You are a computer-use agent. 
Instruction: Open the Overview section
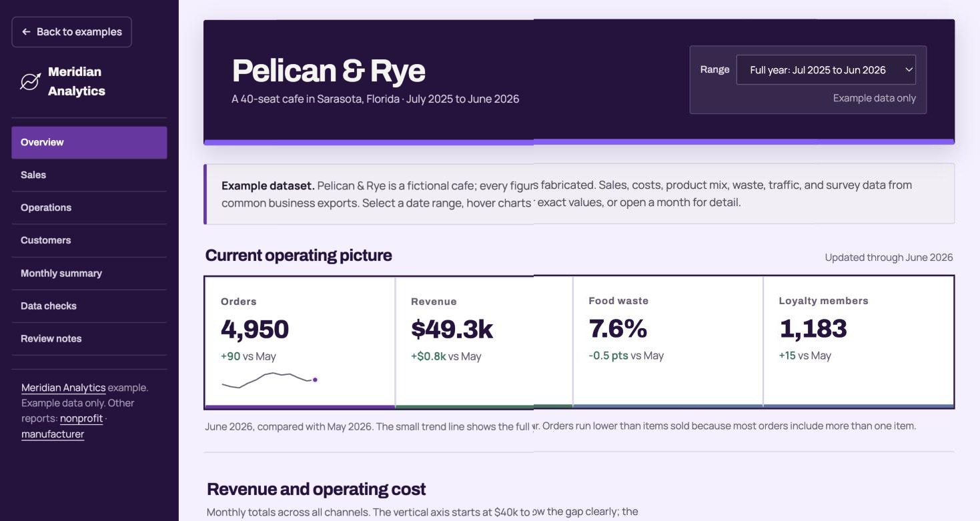click(x=89, y=143)
